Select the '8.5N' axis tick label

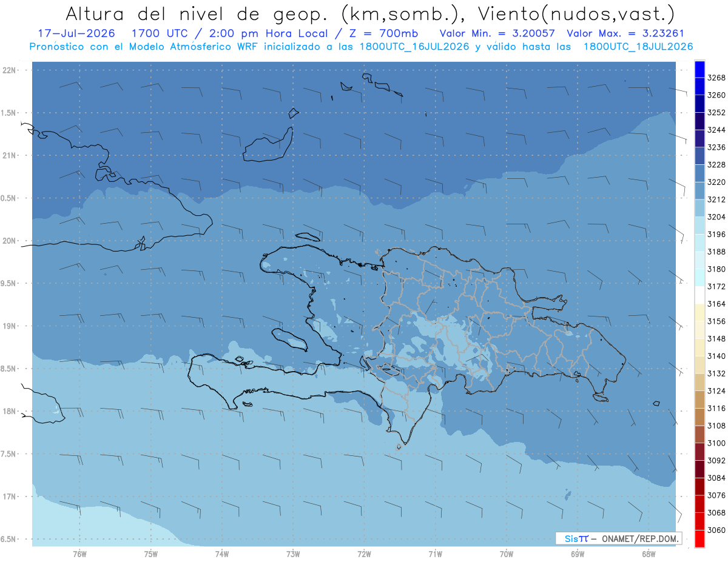pos(9,369)
